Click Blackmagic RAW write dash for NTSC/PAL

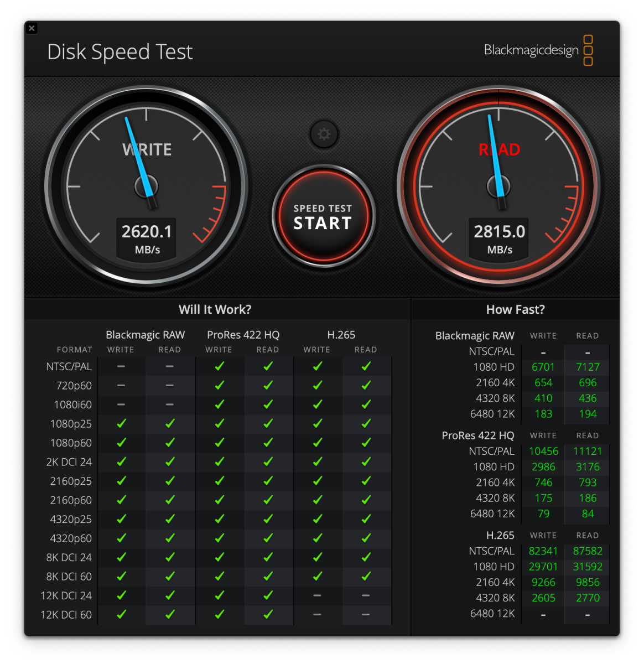pyautogui.click(x=121, y=366)
